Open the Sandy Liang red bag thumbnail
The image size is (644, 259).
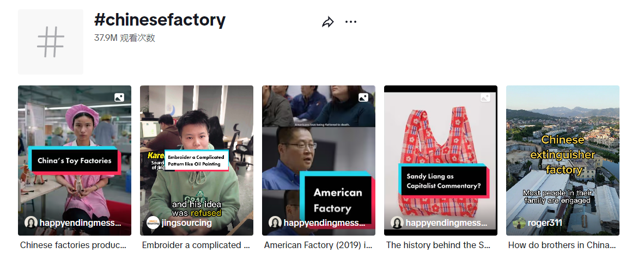click(441, 161)
